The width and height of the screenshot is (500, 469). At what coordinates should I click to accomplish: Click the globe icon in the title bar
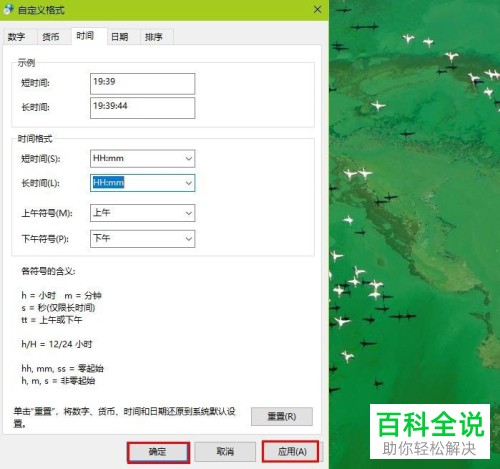[x=8, y=10]
